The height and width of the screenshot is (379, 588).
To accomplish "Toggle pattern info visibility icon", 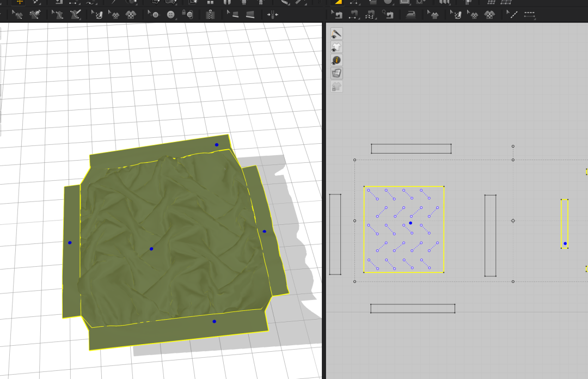I will click(x=336, y=60).
